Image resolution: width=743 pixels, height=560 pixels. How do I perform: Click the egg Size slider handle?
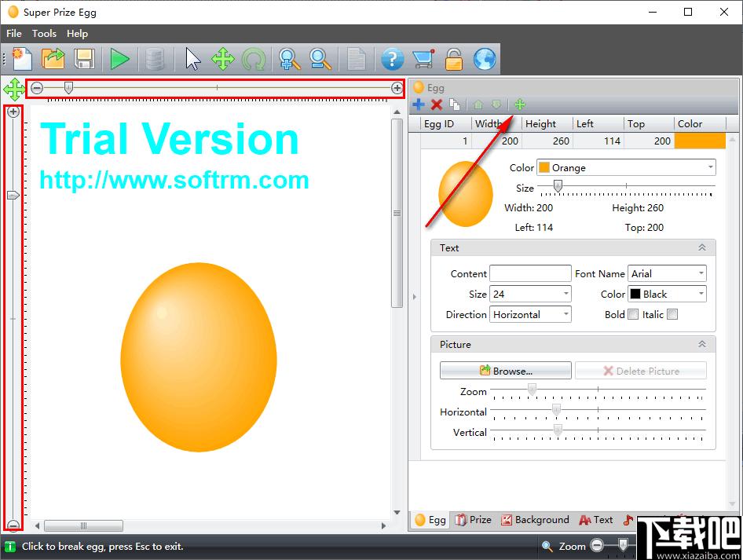click(558, 186)
